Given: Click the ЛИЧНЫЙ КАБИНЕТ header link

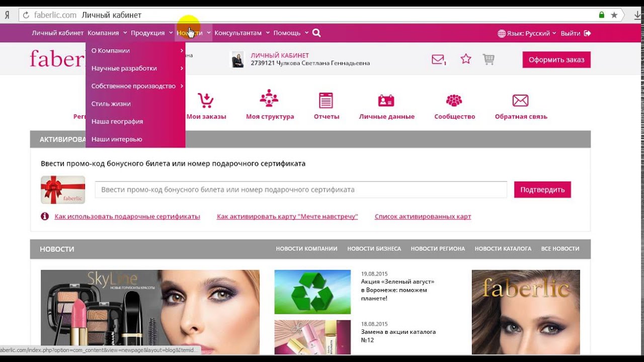Looking at the screenshot, I should point(280,55).
